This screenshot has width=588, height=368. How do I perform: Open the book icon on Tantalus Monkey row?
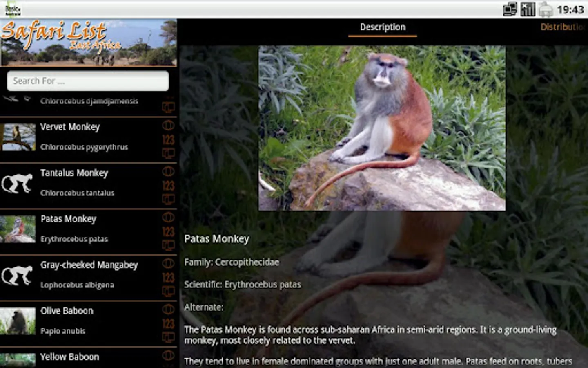168,200
